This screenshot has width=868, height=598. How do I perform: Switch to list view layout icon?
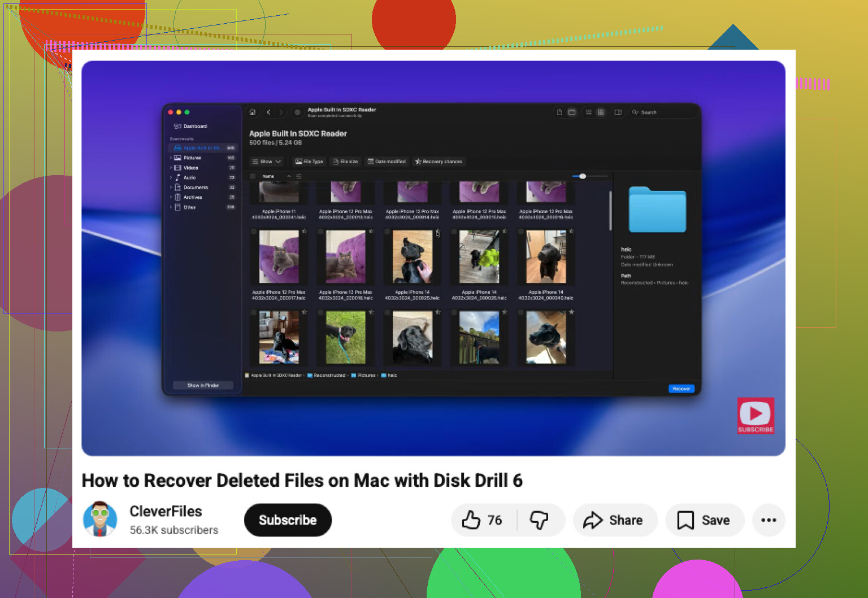coord(588,112)
